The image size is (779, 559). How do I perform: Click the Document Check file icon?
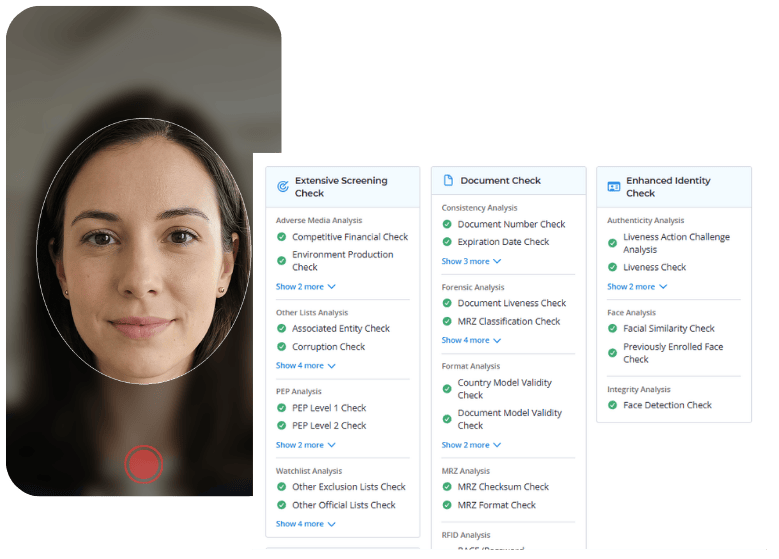[x=448, y=181]
